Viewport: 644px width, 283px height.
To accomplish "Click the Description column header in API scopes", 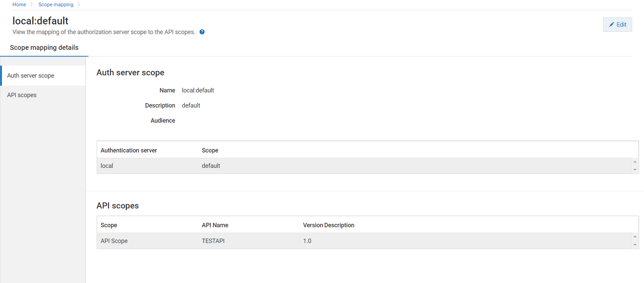I will click(x=339, y=225).
